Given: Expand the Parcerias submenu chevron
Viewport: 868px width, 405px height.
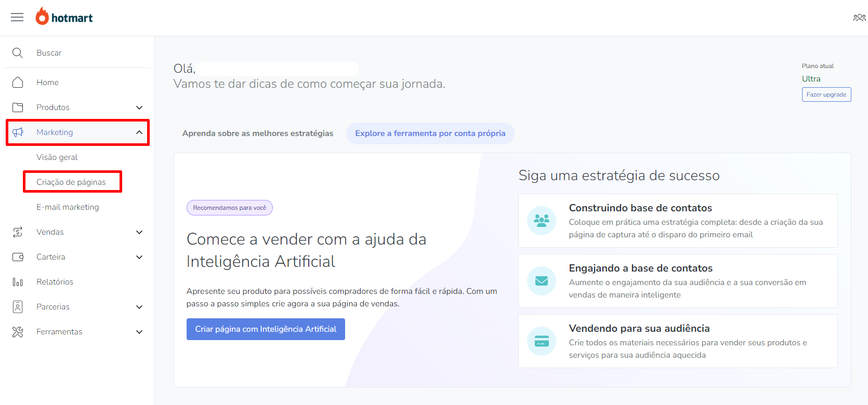Looking at the screenshot, I should tap(139, 307).
